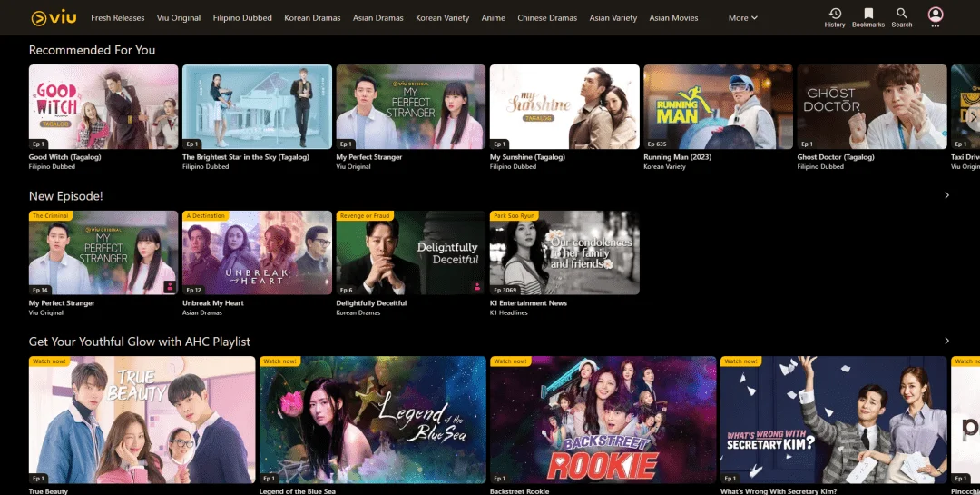The height and width of the screenshot is (495, 980).
Task: Open the Running Man (2023) thumbnail
Action: [718, 106]
